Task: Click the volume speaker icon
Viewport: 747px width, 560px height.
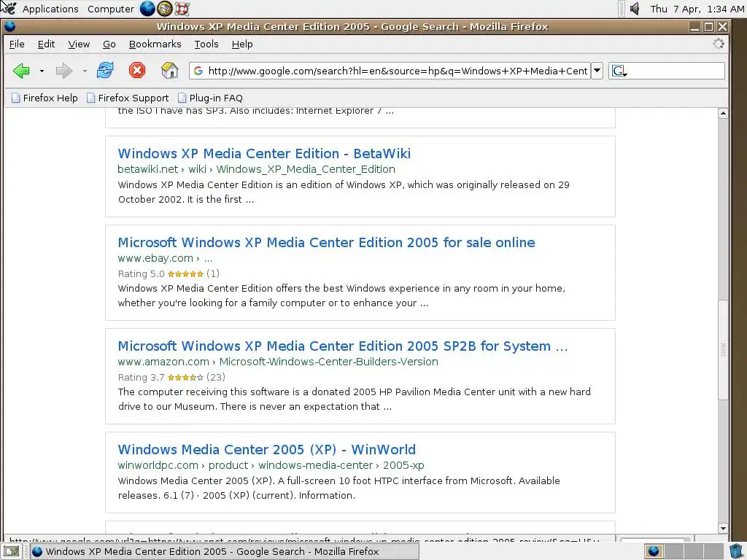Action: (x=635, y=9)
